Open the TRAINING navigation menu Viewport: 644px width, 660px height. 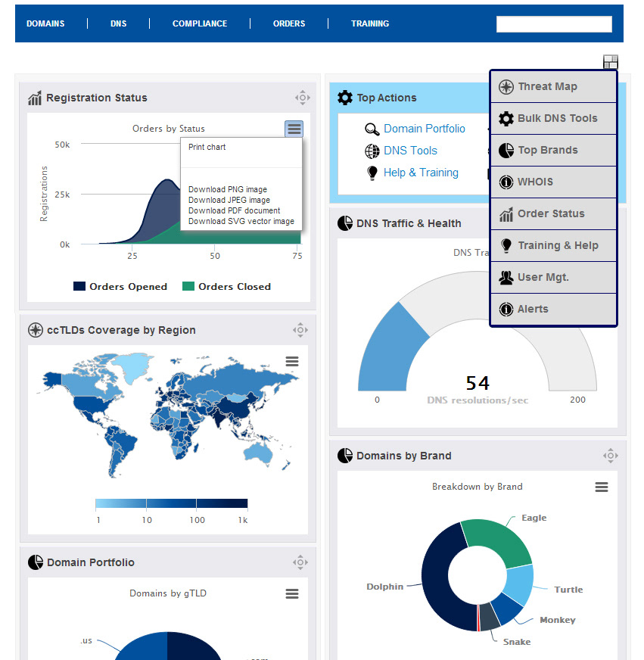[370, 23]
